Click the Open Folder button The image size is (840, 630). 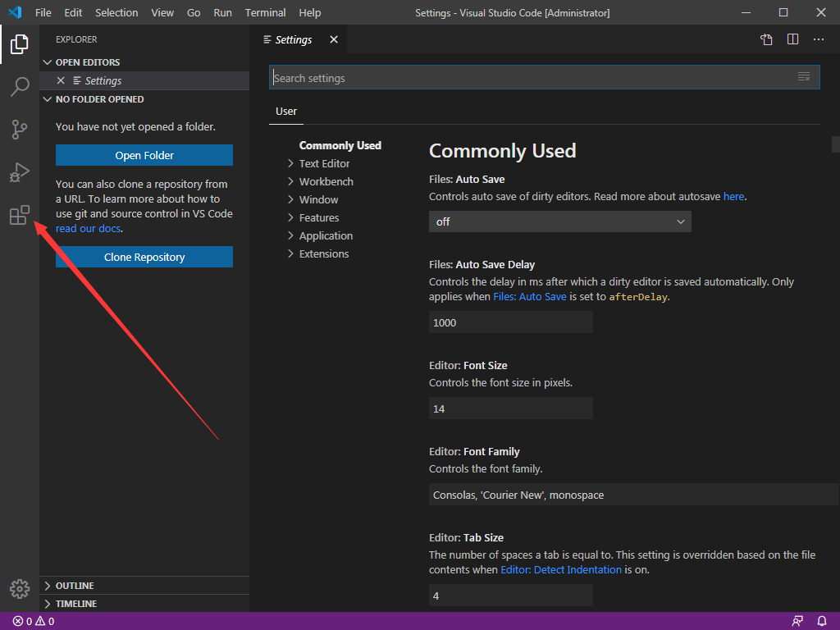point(144,154)
